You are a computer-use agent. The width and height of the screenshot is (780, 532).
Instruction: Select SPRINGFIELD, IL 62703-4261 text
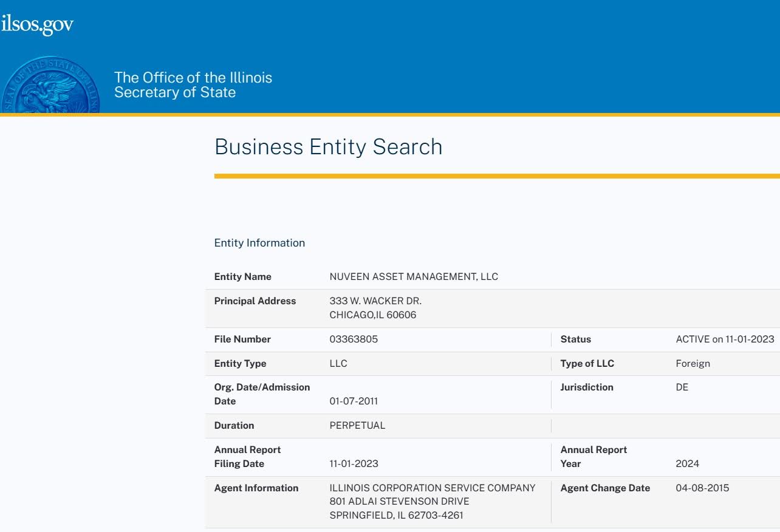(396, 516)
